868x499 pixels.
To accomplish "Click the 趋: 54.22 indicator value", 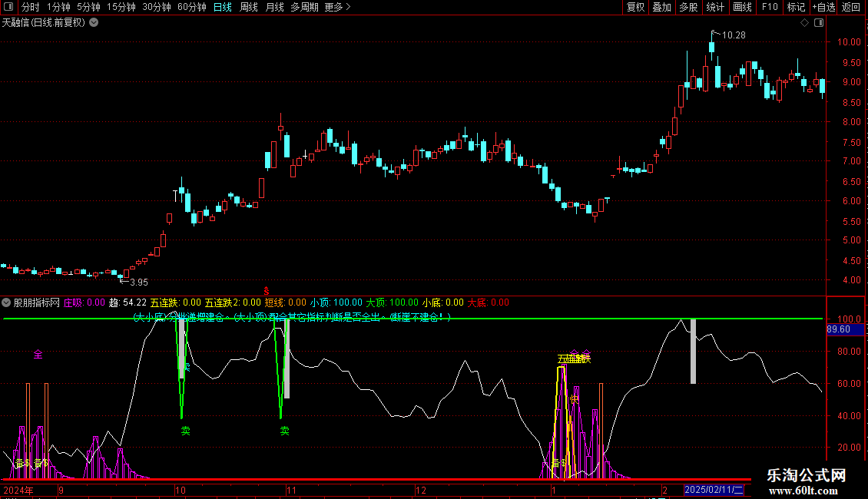I will point(128,302).
